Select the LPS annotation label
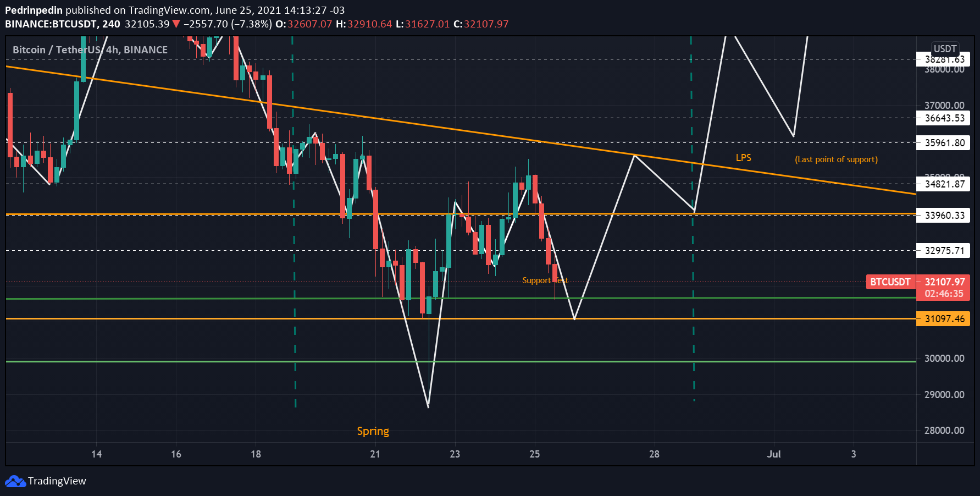 click(x=744, y=158)
